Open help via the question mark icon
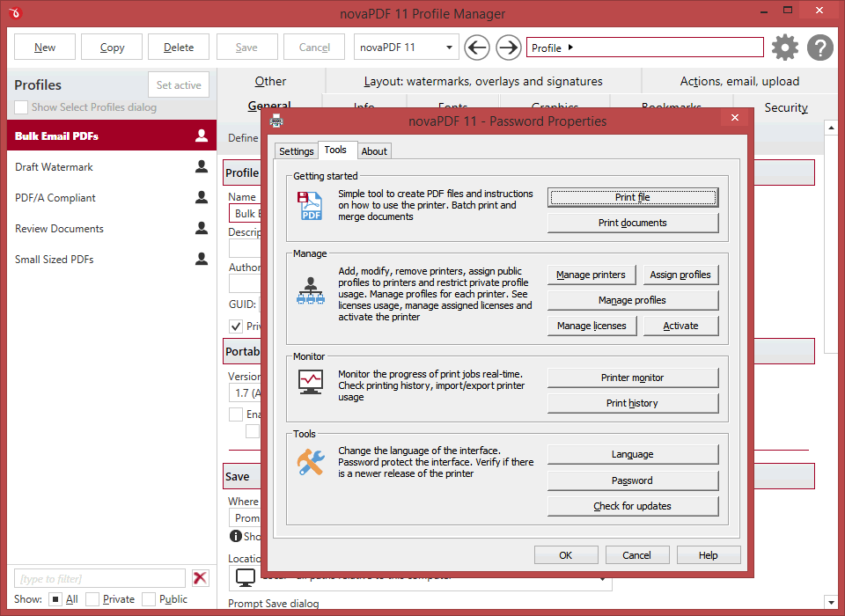This screenshot has height=616, width=845. pyautogui.click(x=820, y=48)
